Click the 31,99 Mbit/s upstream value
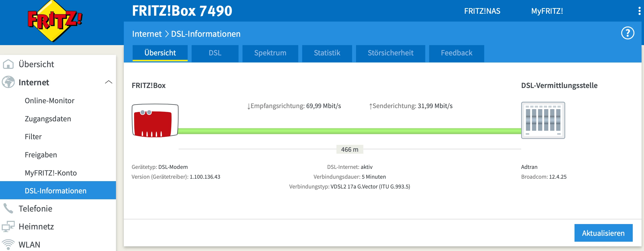 coord(435,106)
